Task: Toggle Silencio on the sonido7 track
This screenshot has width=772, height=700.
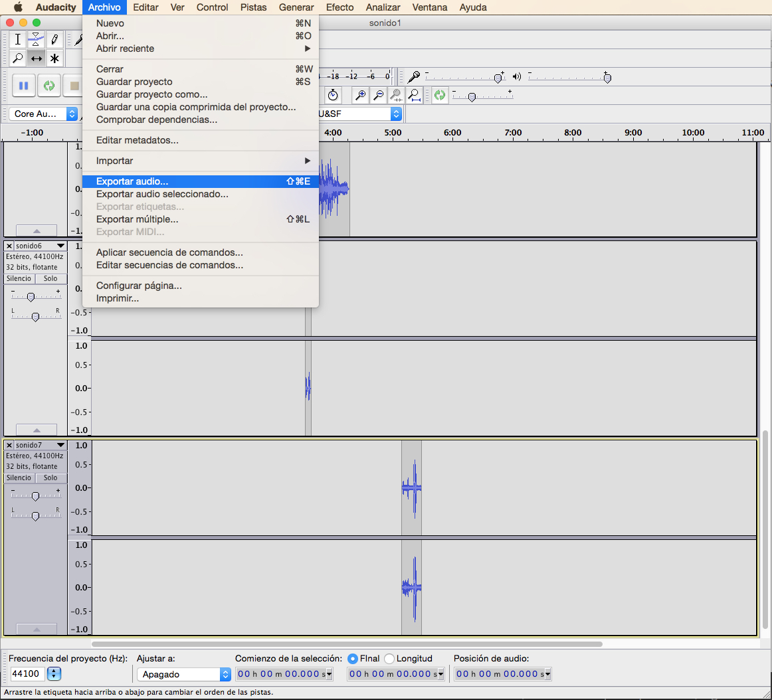Action: [19, 478]
